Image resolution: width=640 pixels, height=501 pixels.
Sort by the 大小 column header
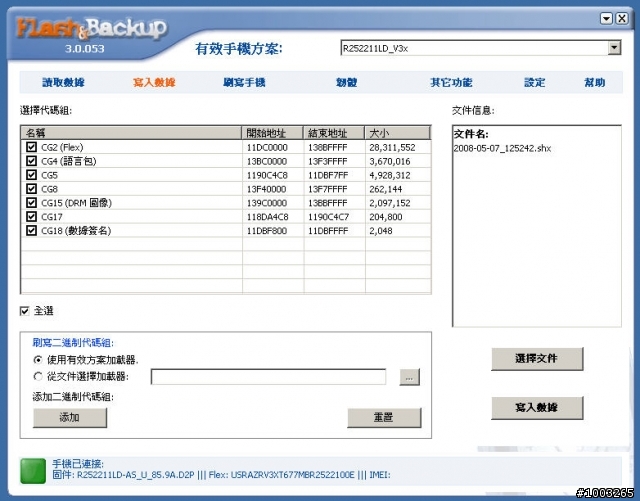(398, 133)
